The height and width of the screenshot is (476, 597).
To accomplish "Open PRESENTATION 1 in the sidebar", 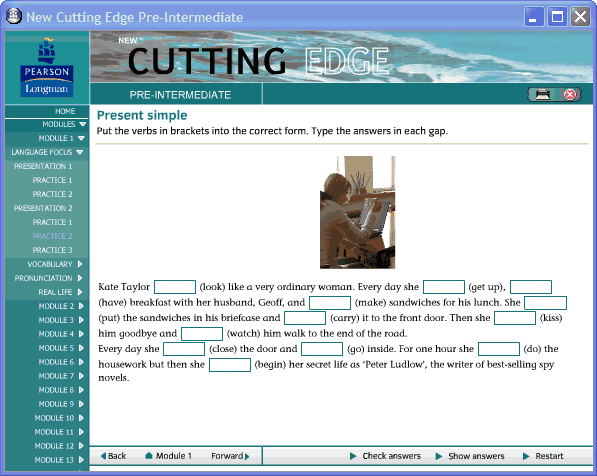I will click(x=43, y=166).
